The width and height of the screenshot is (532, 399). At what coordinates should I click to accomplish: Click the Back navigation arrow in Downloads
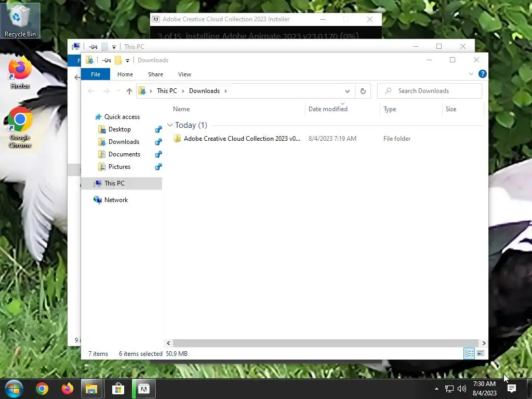(x=91, y=91)
